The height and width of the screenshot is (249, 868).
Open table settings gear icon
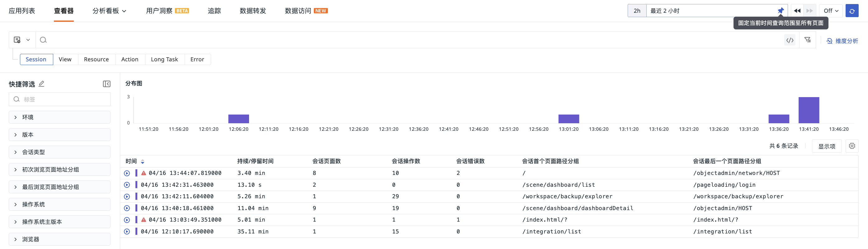851,146
